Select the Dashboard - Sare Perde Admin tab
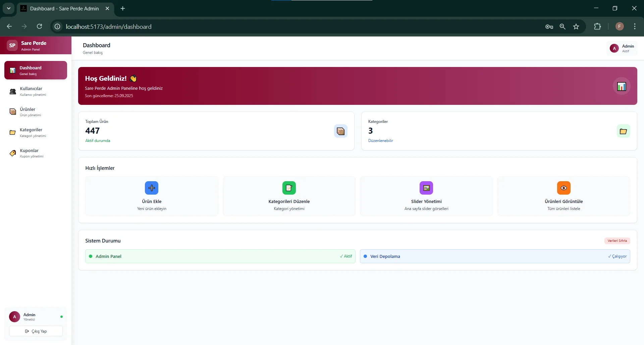 pyautogui.click(x=65, y=9)
